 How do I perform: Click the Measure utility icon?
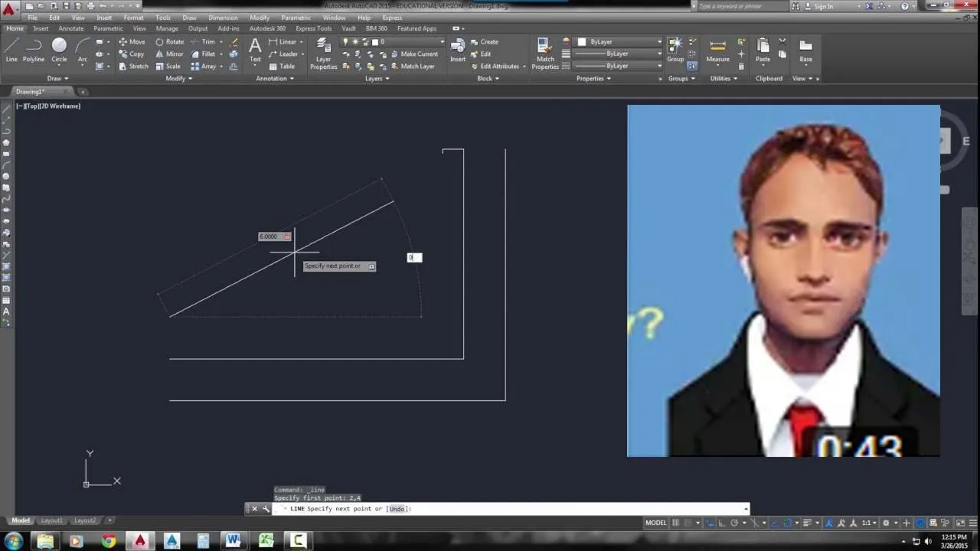click(717, 50)
